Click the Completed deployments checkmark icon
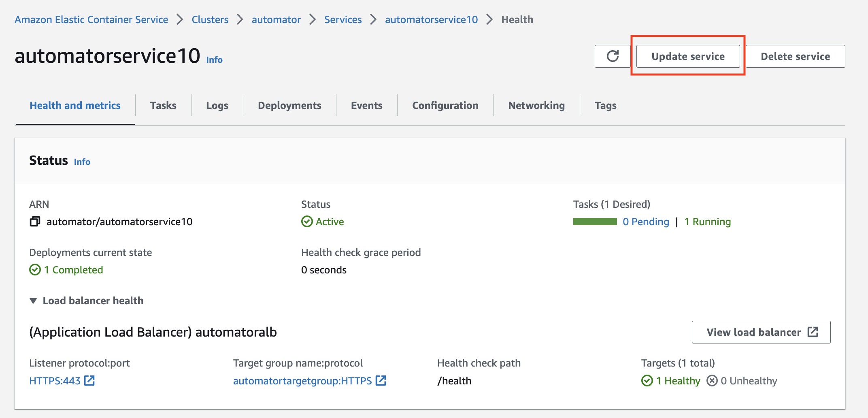 pyautogui.click(x=35, y=270)
